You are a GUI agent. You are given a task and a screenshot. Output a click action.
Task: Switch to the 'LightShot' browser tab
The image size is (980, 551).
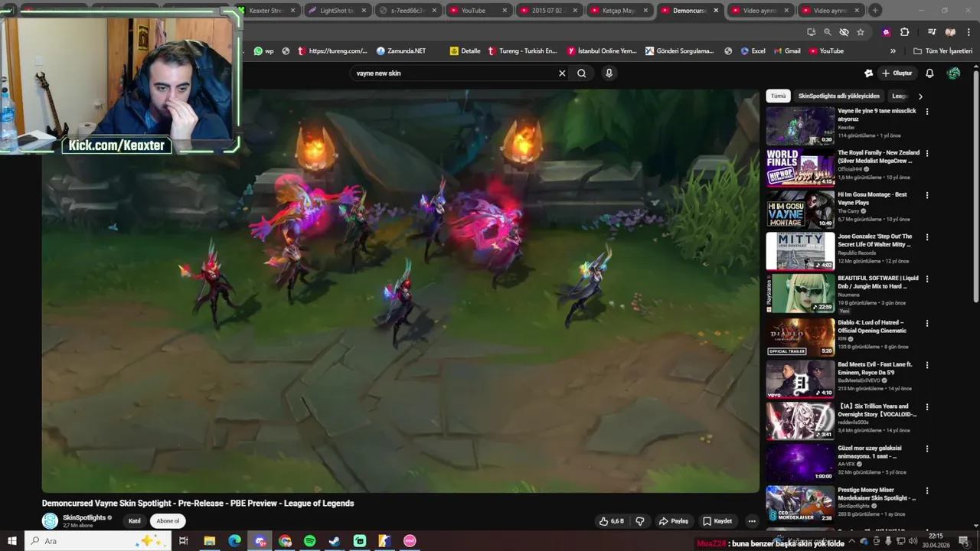click(x=336, y=11)
